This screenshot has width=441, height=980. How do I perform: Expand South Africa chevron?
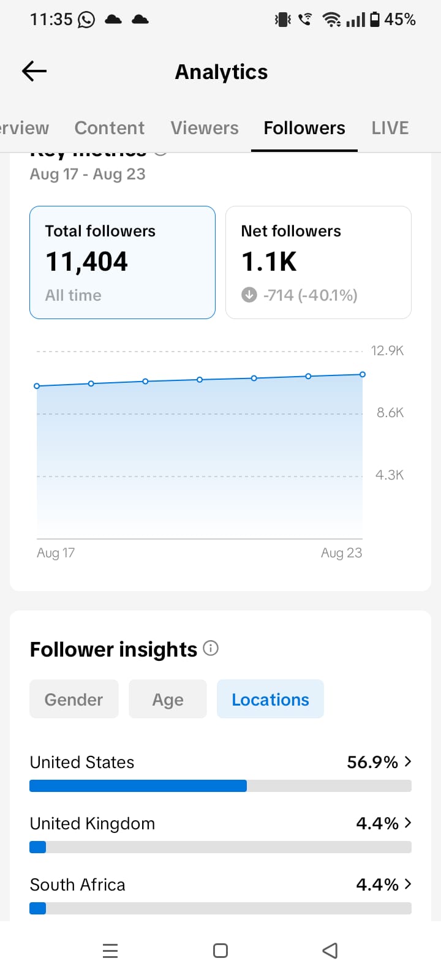[x=408, y=884]
